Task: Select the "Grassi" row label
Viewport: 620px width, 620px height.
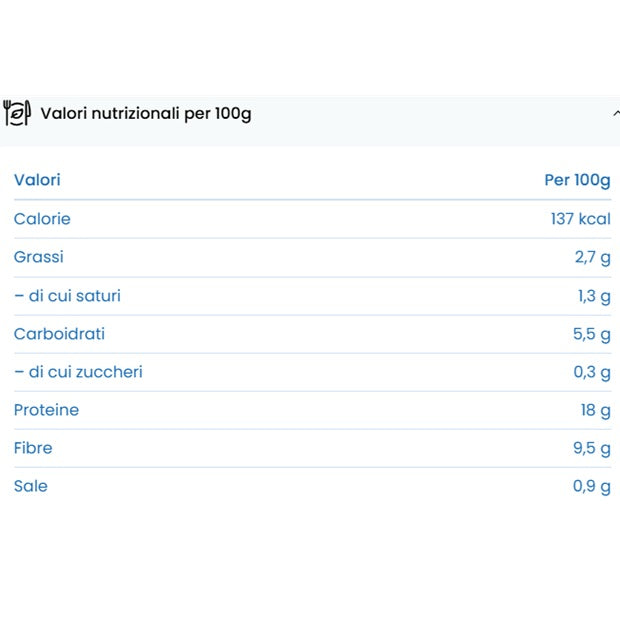Action: pyautogui.click(x=39, y=257)
